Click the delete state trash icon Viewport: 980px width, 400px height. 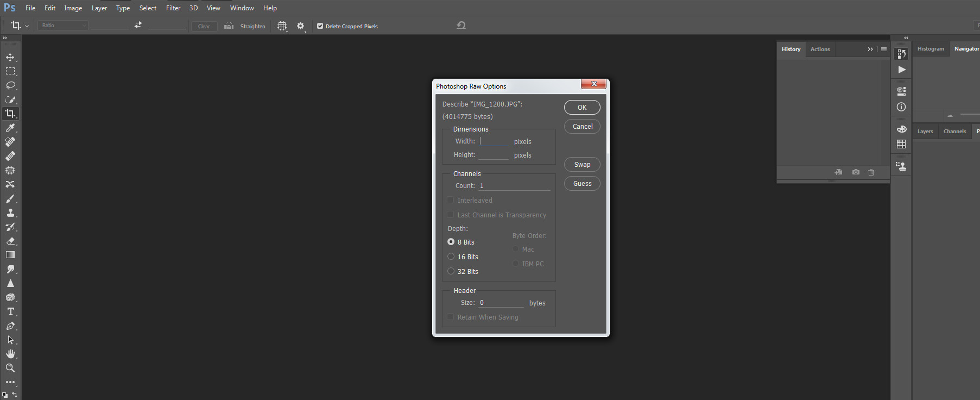(x=871, y=172)
